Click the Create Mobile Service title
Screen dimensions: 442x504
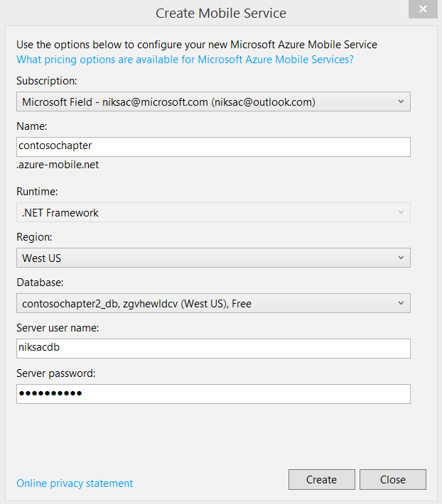point(221,13)
